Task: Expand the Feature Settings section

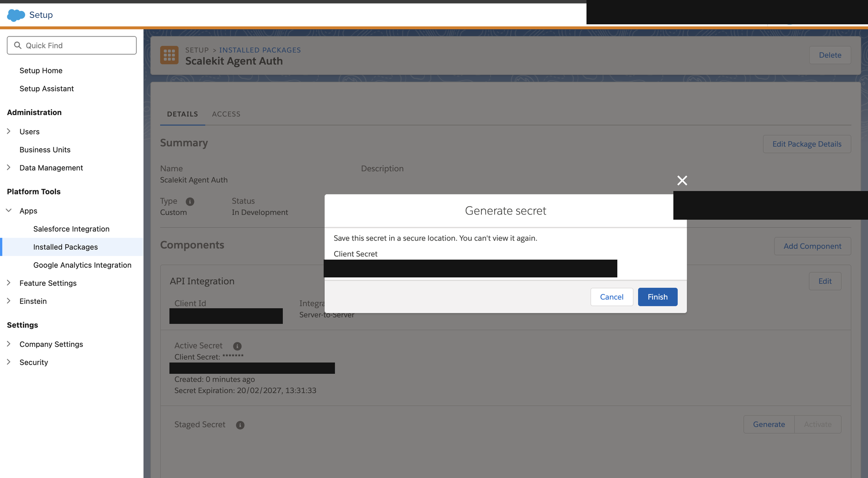Action: (x=9, y=283)
